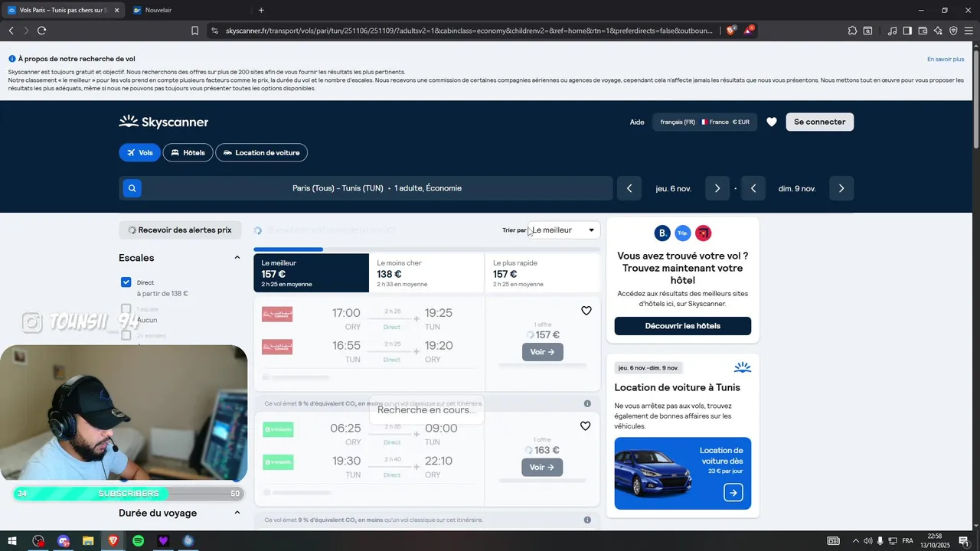Image resolution: width=980 pixels, height=551 pixels.
Task: Go to next departure date after jeu. 6 nov.
Action: 717,188
